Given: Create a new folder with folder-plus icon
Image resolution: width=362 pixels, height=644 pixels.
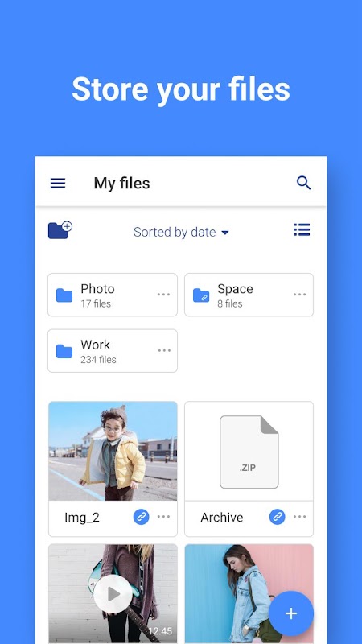Looking at the screenshot, I should coord(60,230).
